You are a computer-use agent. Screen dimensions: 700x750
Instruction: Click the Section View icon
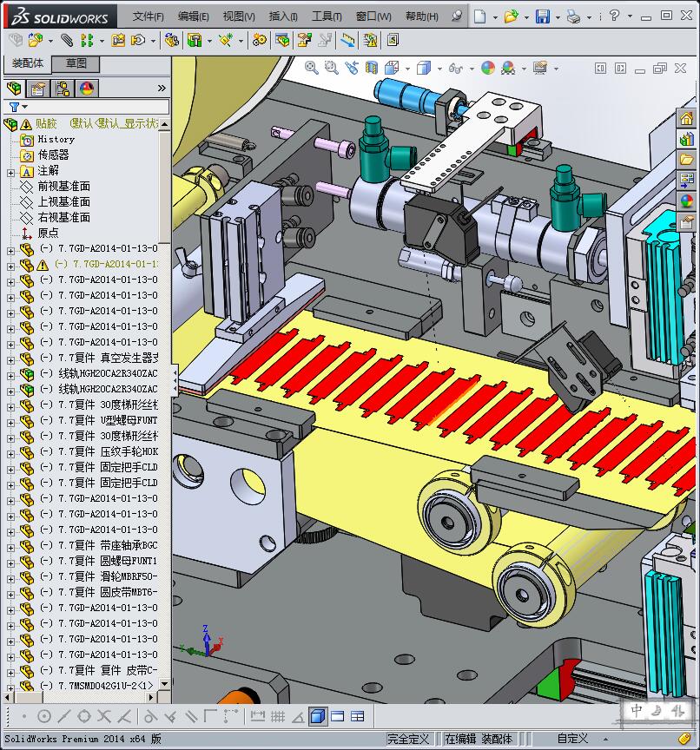coord(372,68)
